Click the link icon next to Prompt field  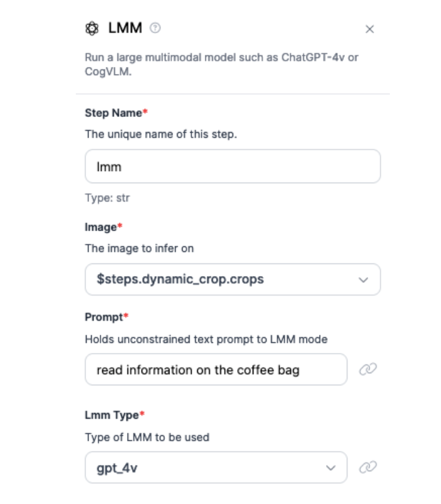368,369
